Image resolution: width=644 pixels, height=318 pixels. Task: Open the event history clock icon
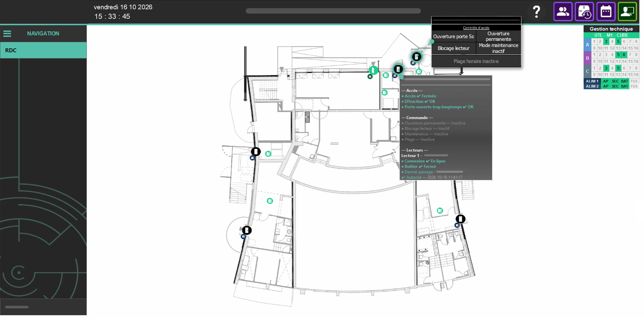(x=584, y=12)
